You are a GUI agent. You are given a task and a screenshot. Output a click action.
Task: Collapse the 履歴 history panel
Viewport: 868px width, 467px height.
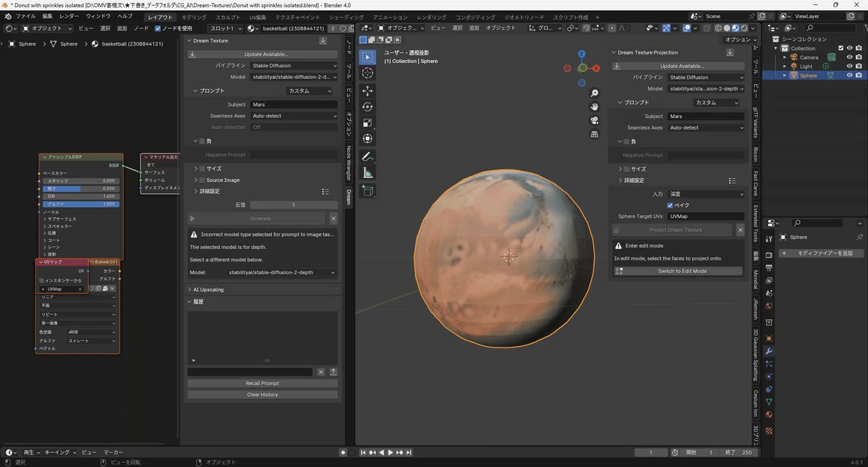[x=195, y=301]
